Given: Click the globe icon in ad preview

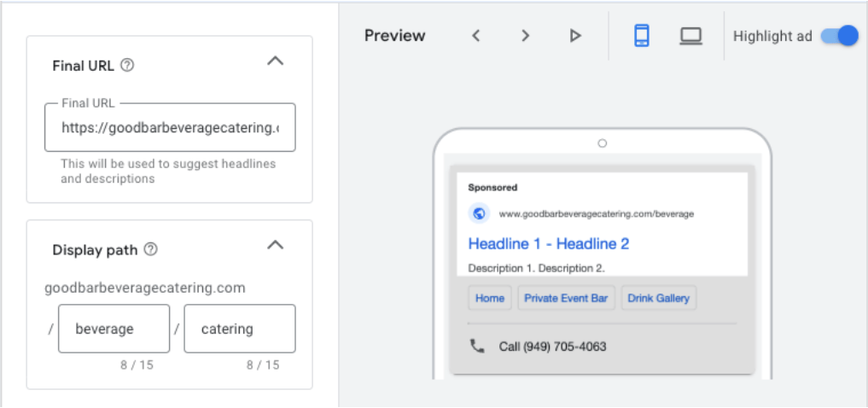Looking at the screenshot, I should point(479,214).
